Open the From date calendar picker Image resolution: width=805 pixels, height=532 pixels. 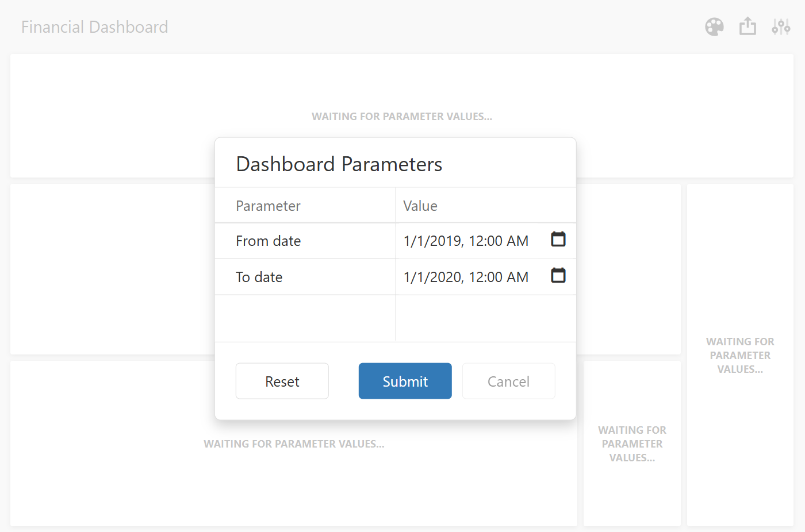(x=558, y=240)
